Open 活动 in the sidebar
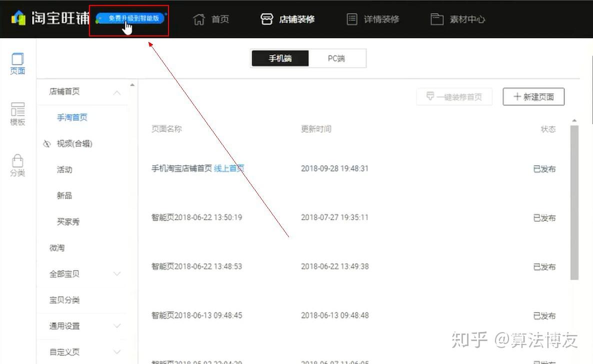The width and height of the screenshot is (593, 364). coord(64,170)
